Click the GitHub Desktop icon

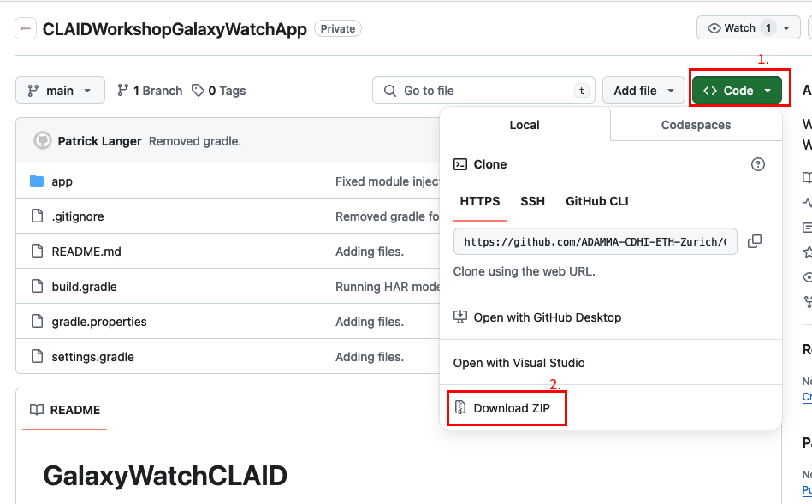459,317
